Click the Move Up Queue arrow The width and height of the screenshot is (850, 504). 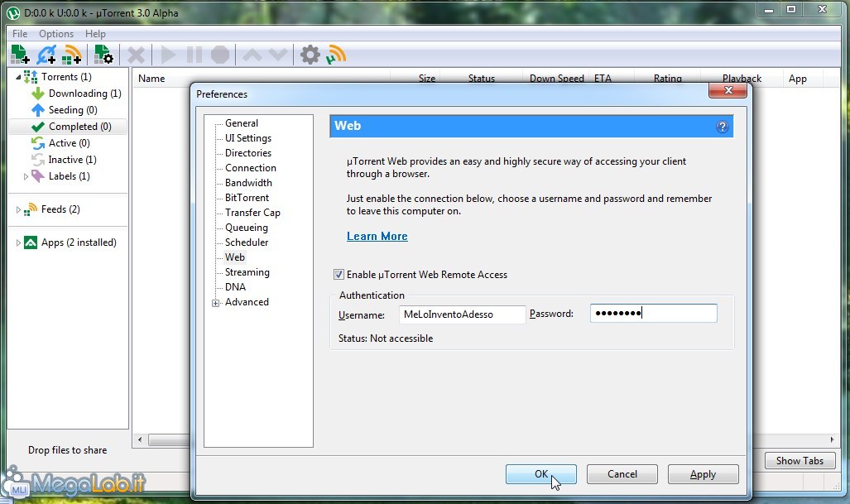[252, 55]
